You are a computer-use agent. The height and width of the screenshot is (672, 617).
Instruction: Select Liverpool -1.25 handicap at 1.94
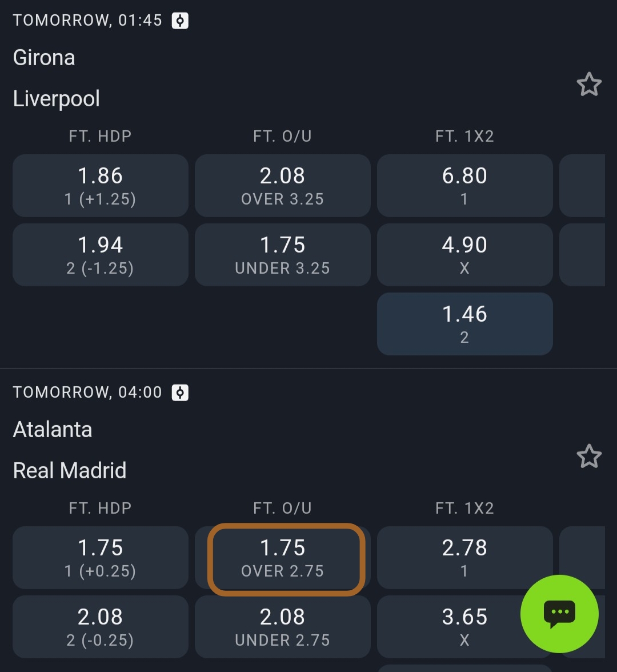click(x=101, y=255)
